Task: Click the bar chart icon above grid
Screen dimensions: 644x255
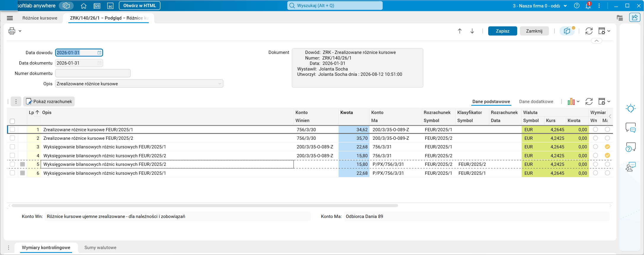Action: click(x=571, y=102)
